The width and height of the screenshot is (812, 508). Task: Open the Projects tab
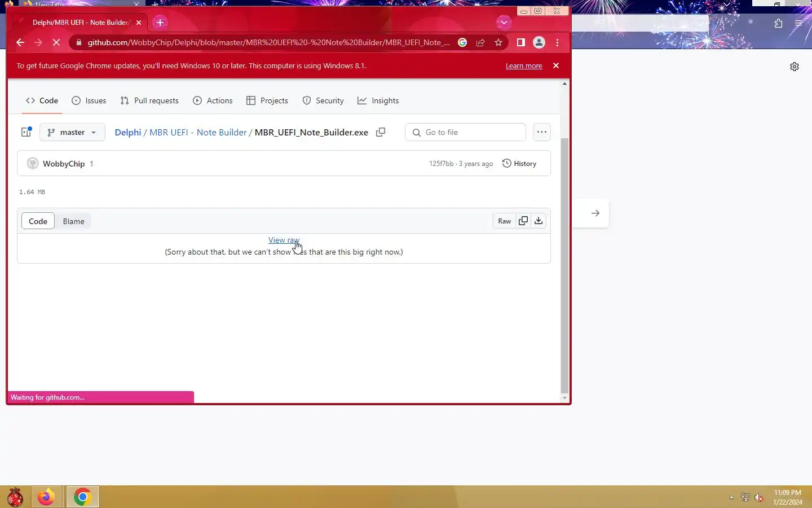pyautogui.click(x=267, y=100)
